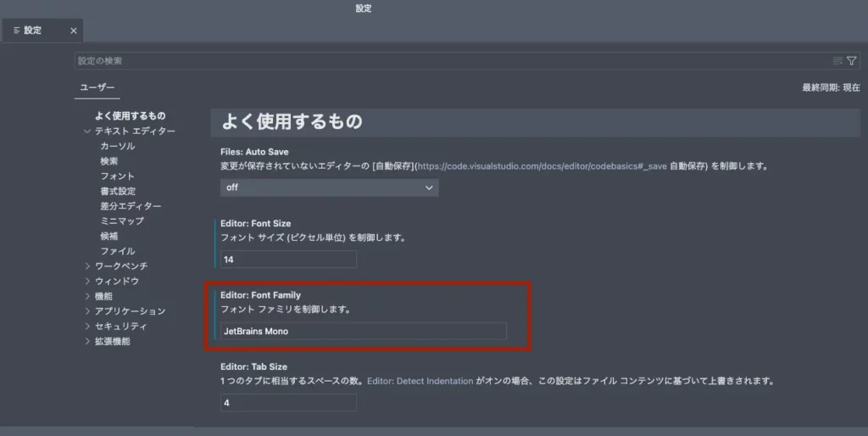The image size is (868, 436).
Task: Collapse the テキスト エディター tree section
Action: point(86,131)
